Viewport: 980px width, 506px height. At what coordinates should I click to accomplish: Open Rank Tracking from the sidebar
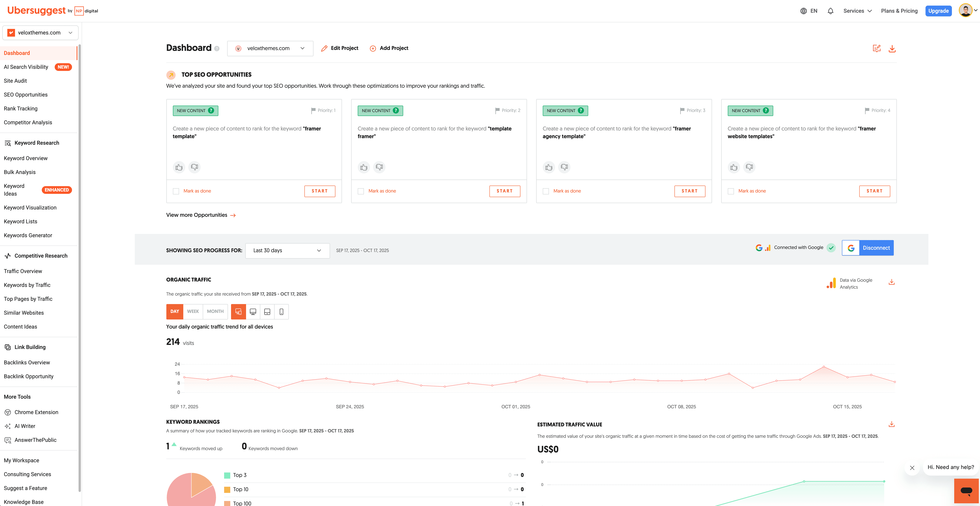click(x=21, y=108)
